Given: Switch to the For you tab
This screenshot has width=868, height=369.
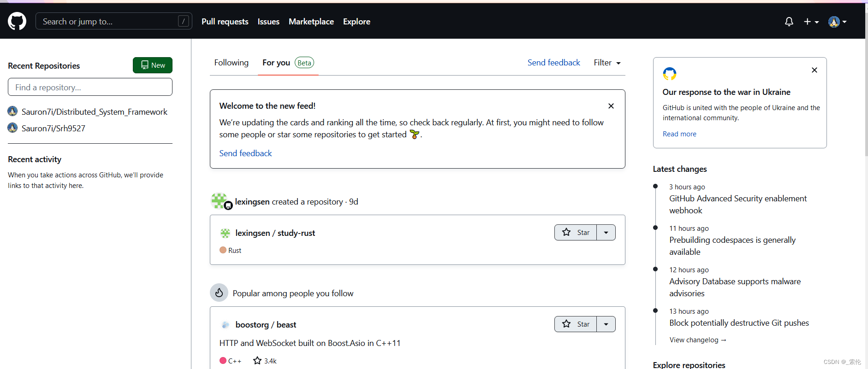Looking at the screenshot, I should click(276, 63).
